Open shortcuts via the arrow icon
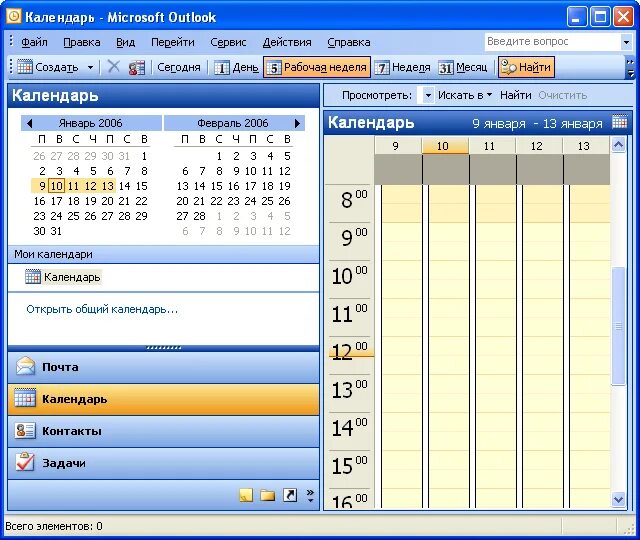The width and height of the screenshot is (640, 540). point(290,495)
